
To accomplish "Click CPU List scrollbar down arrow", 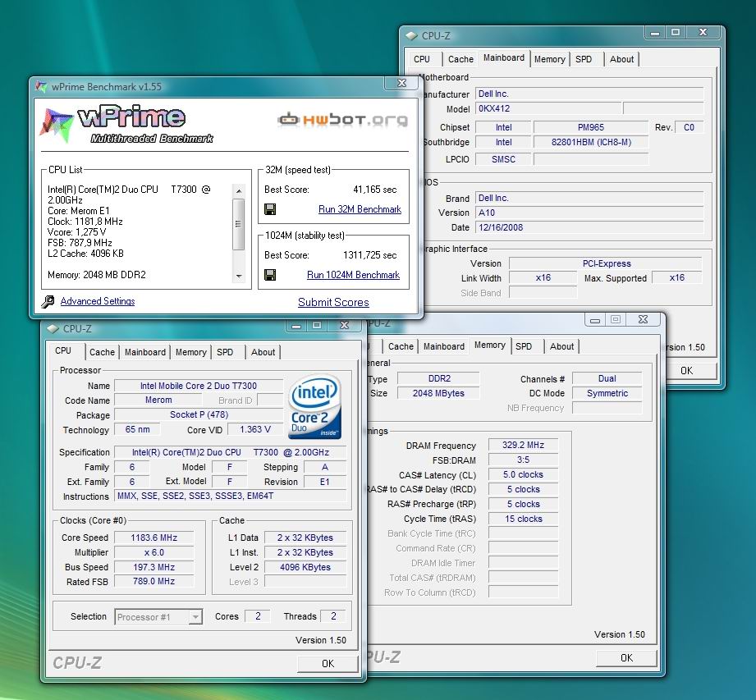I will (239, 277).
